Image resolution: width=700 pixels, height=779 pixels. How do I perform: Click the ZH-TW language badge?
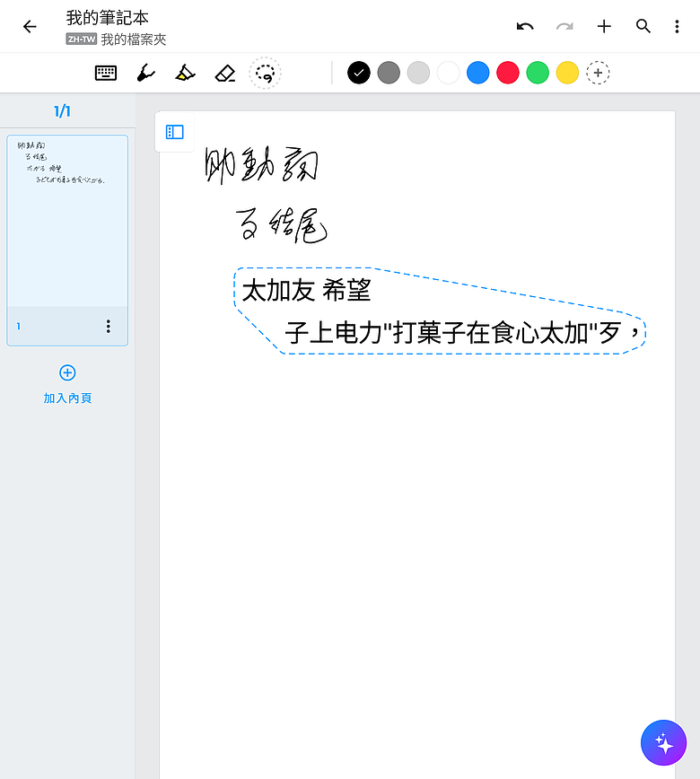[82, 39]
